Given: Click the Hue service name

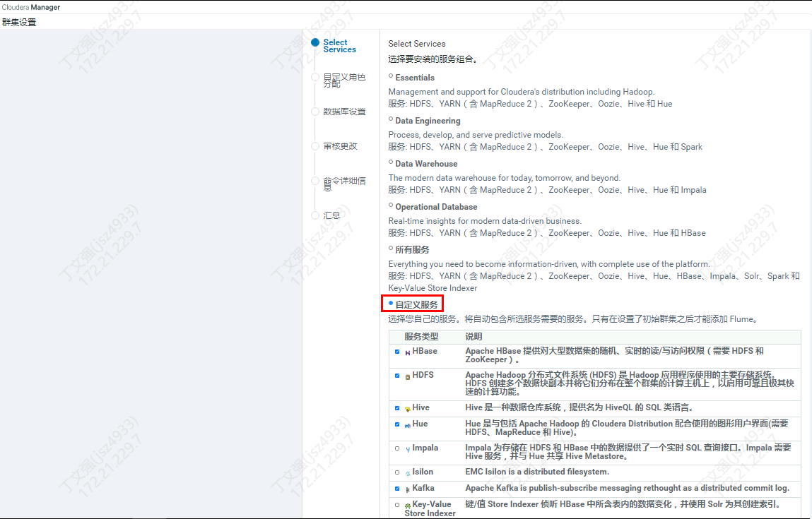Looking at the screenshot, I should [x=420, y=424].
